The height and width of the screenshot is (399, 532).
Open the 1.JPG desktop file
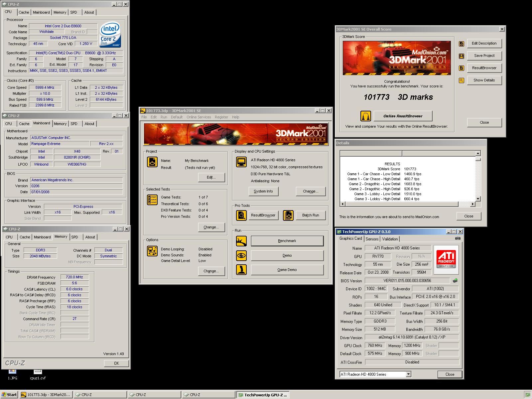(x=13, y=374)
